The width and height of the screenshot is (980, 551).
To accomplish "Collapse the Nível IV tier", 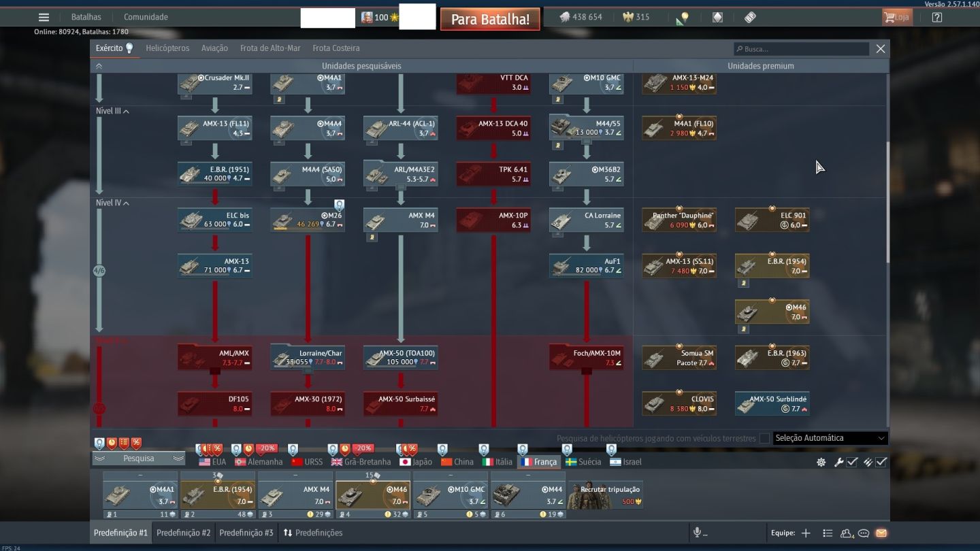I will pyautogui.click(x=113, y=203).
